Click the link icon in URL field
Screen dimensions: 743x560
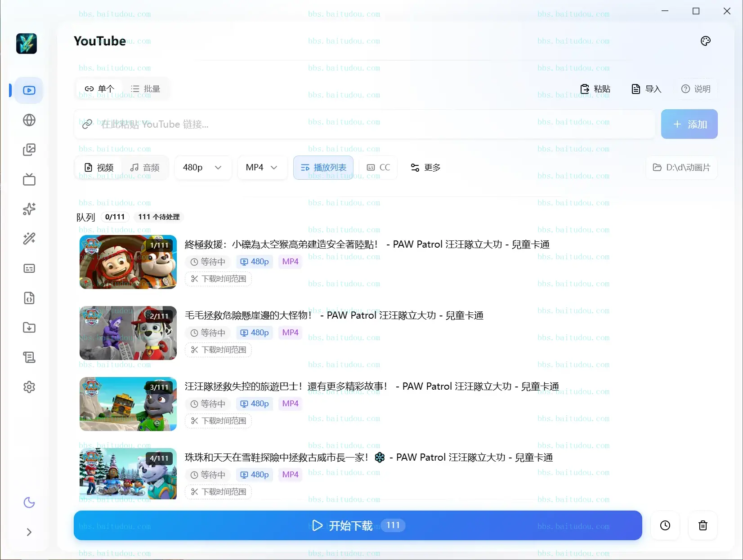(x=87, y=124)
